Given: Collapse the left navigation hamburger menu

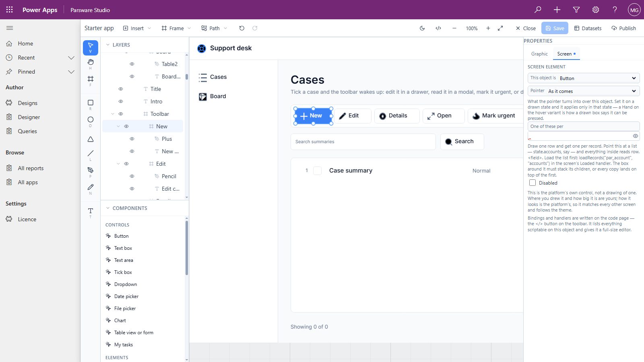Looking at the screenshot, I should coord(10,28).
